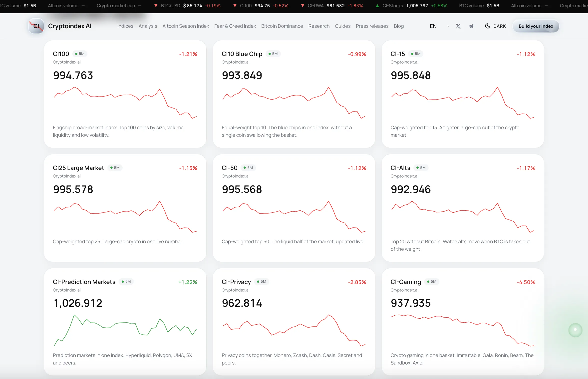
Task: Open the CI10 Blue Chip card title
Action: coord(242,54)
